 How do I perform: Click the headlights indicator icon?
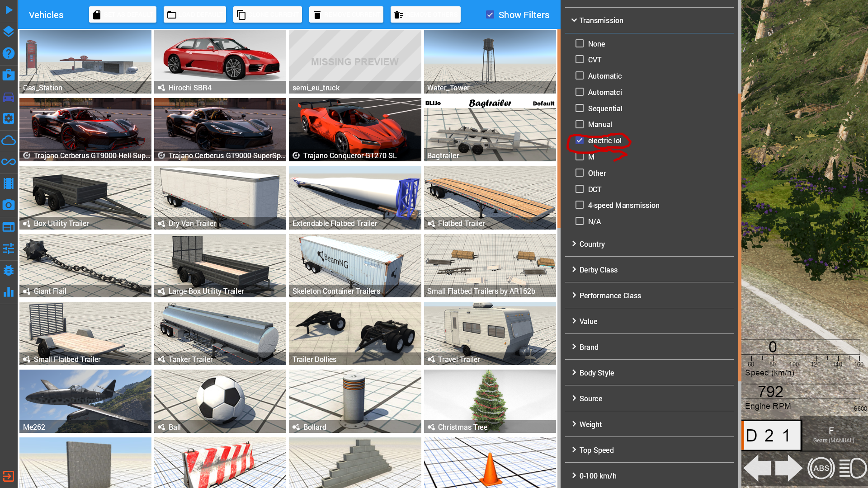coord(853,468)
